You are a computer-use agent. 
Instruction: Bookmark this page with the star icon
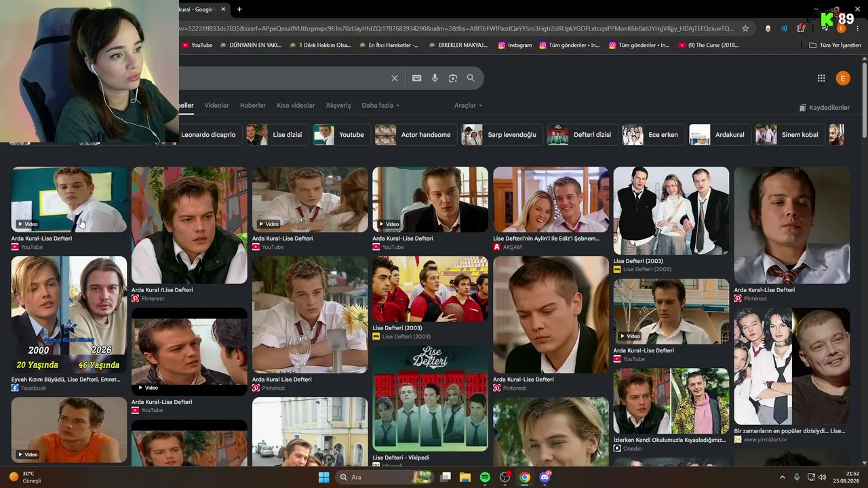coord(745,28)
